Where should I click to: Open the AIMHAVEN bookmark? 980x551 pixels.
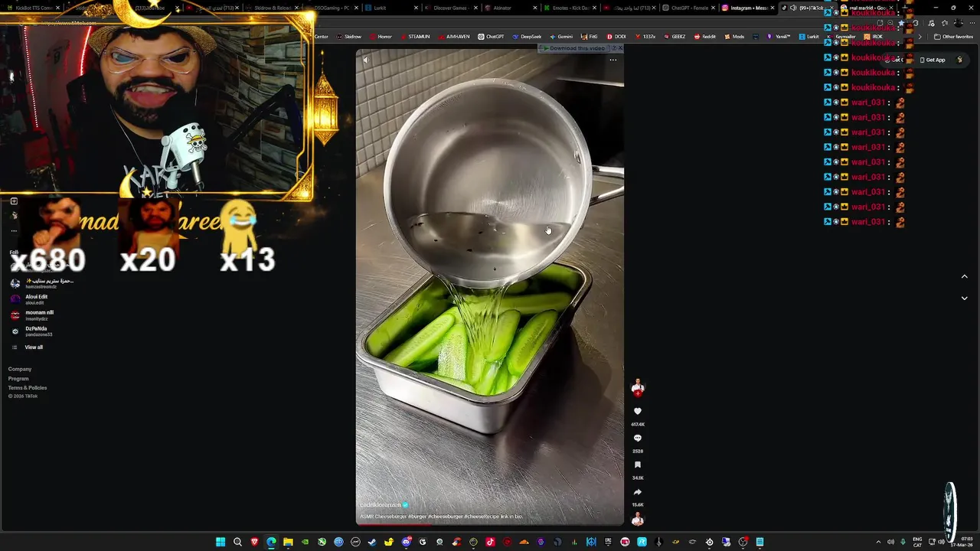(453, 37)
